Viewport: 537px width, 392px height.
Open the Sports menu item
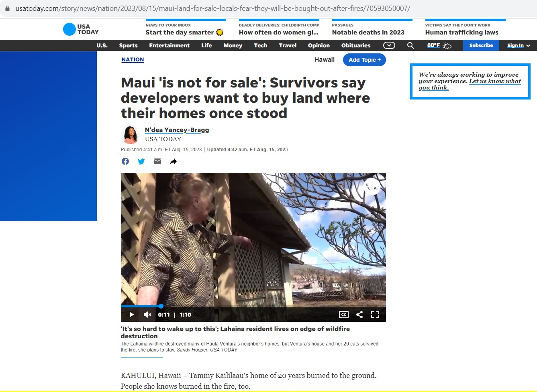[128, 45]
